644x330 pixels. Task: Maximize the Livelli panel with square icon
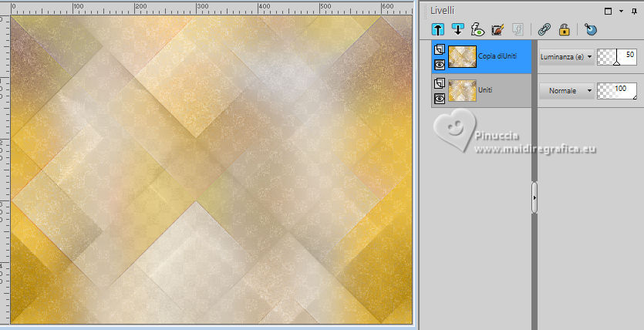tap(609, 12)
